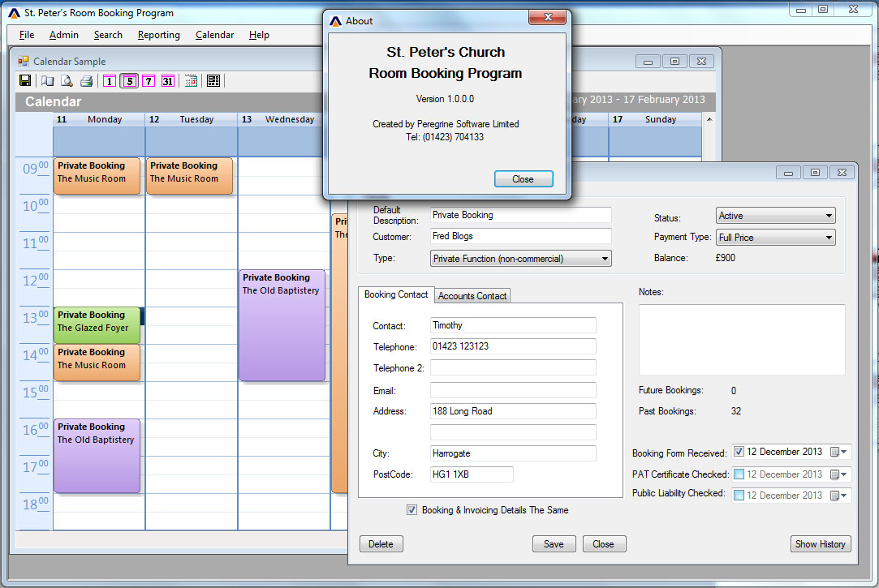This screenshot has height=588, width=879.
Task: Open calendar picker for Public Liability Checked date
Action: click(838, 496)
